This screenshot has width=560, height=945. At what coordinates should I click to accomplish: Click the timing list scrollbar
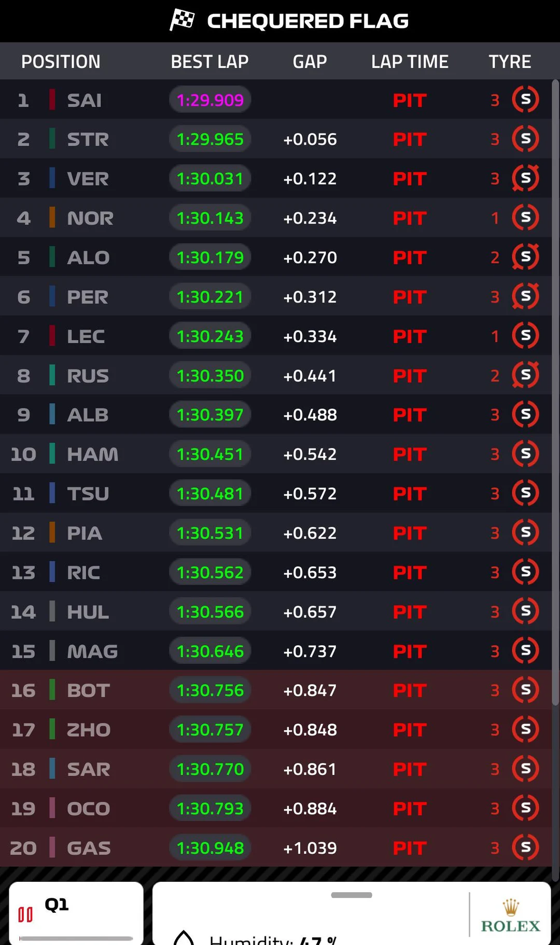[x=555, y=394]
